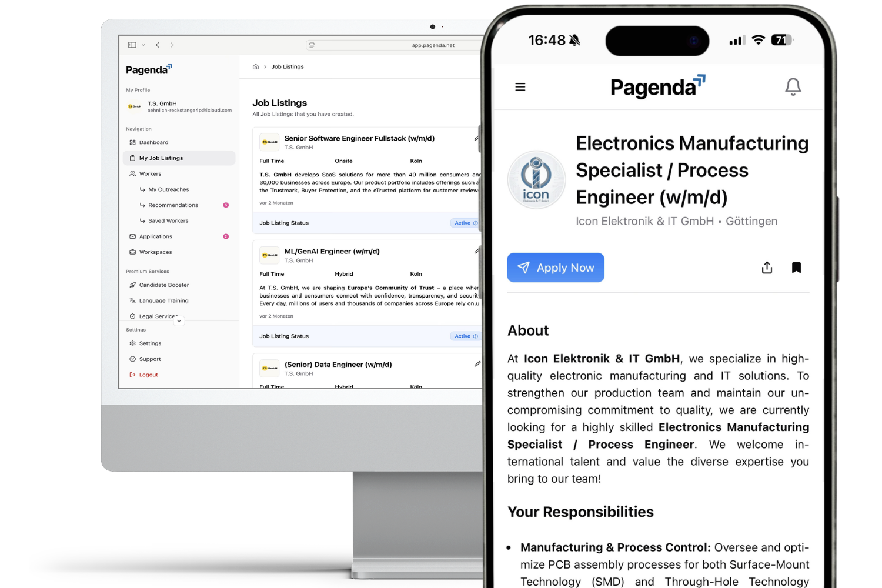Open the T.S. GmbH profile entry
Viewport: 882px width, 588px height.
click(x=179, y=106)
